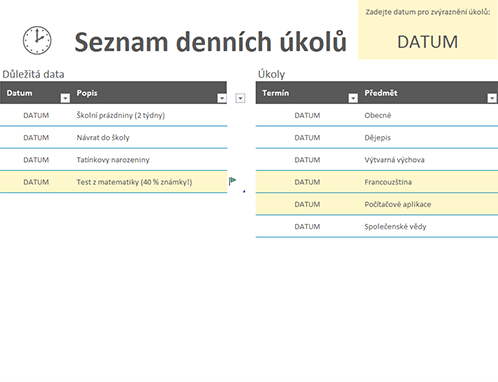Select the DATUM cell for Návrat do školy
The width and height of the screenshot is (498, 382).
click(36, 138)
